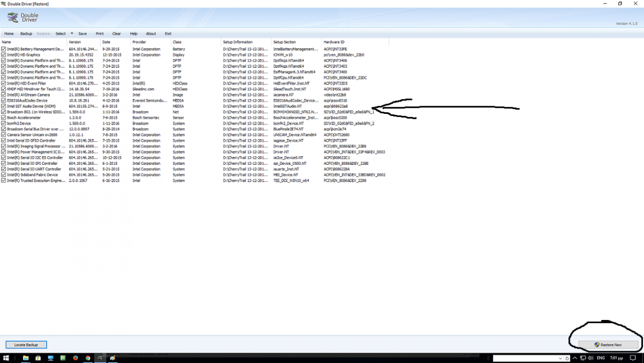Screen dimensions: 644x363
Task: Click version cell 20.19.15.4352
Action: point(81,55)
